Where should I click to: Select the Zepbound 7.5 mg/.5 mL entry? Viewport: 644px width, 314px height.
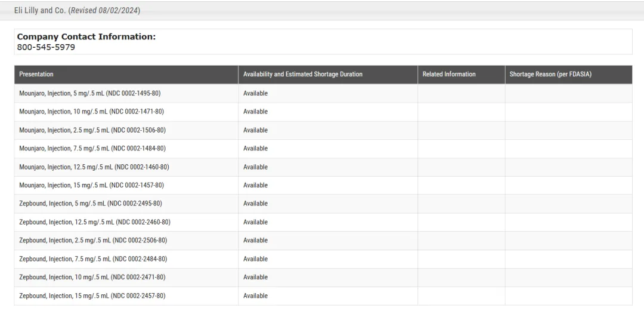93,259
